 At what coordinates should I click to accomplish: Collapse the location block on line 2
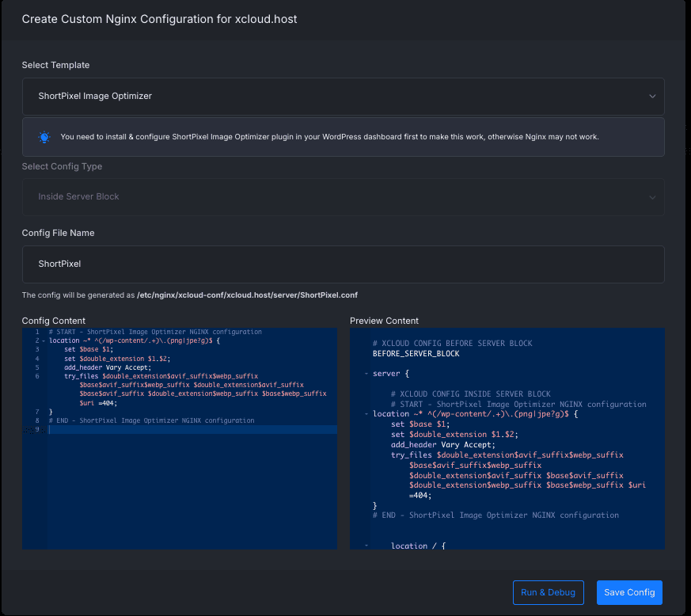[44, 340]
